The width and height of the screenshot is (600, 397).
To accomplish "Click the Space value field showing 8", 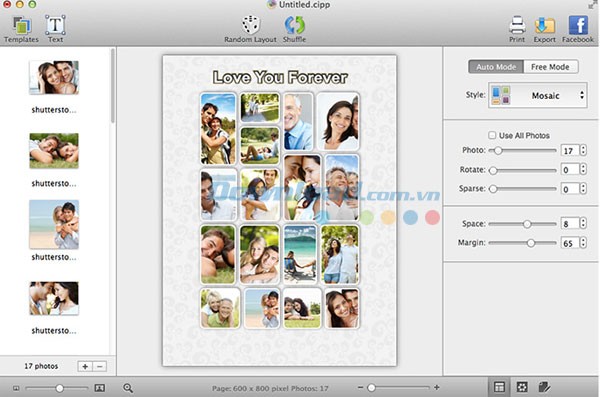I will point(570,224).
